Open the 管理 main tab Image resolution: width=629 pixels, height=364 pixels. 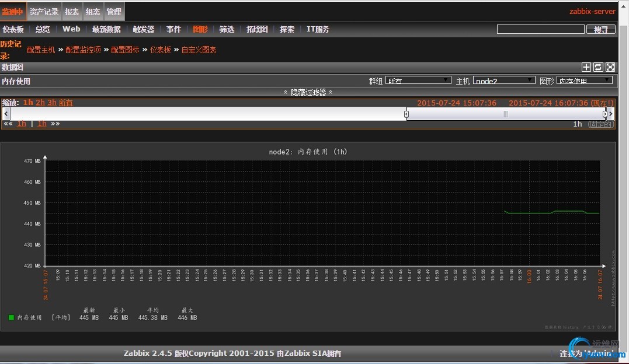coord(114,12)
